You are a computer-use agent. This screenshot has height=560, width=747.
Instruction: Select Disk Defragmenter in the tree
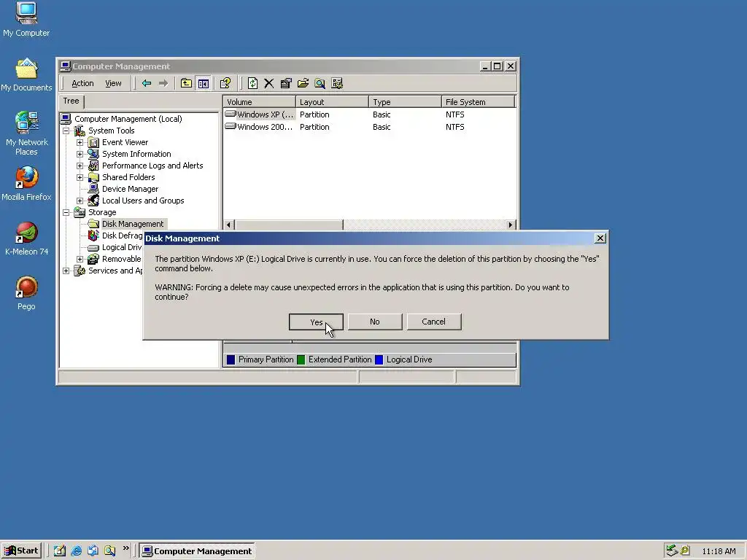[122, 236]
